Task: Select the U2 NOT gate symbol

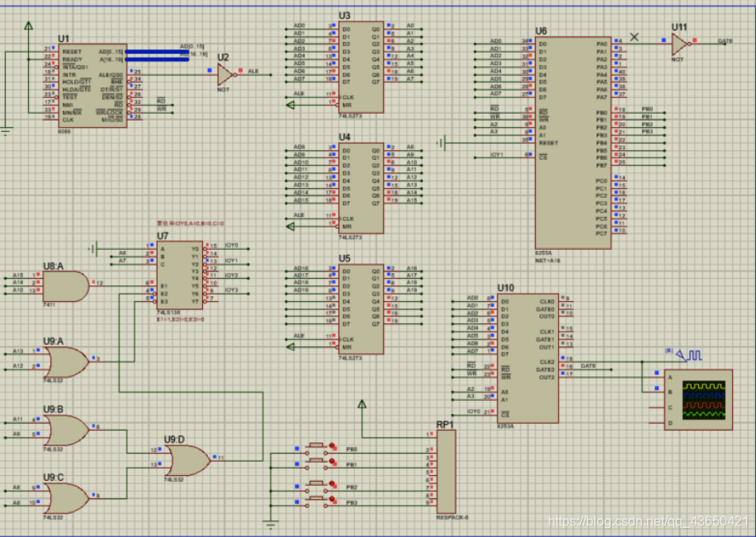Action: coord(225,75)
